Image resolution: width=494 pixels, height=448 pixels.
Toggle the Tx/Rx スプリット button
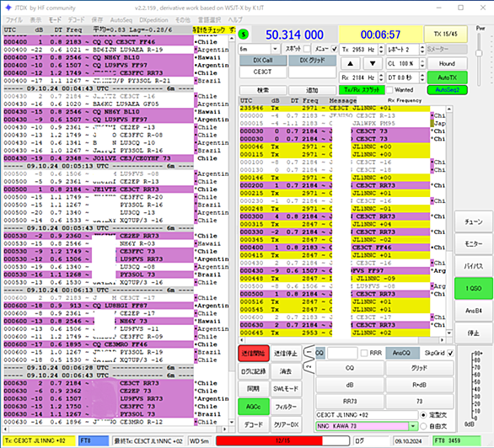362,90
